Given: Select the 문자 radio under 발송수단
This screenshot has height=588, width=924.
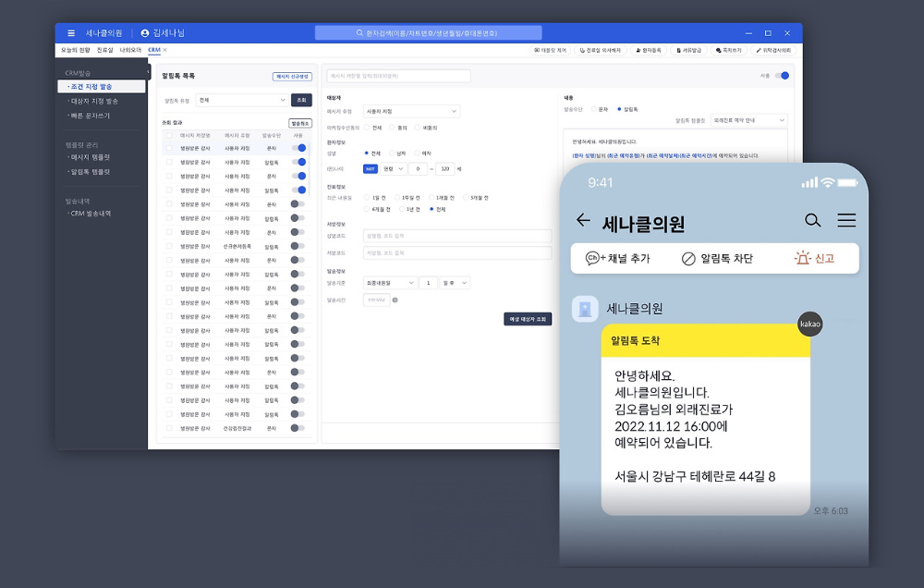Looking at the screenshot, I should tap(594, 109).
